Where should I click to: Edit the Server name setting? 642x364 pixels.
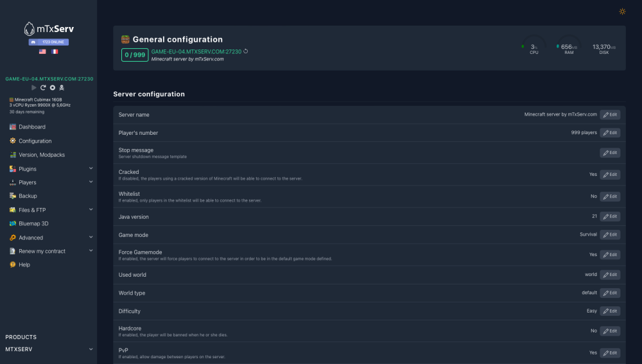click(x=610, y=114)
